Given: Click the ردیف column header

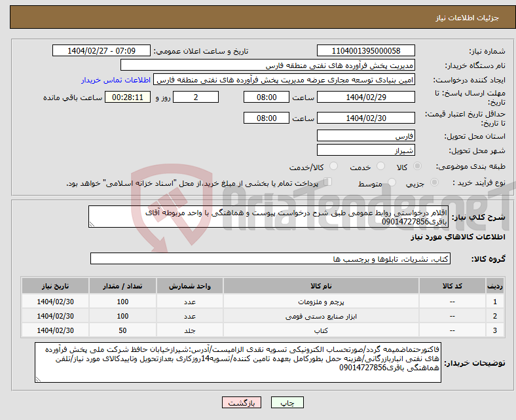Looking at the screenshot, I should (x=495, y=286).
